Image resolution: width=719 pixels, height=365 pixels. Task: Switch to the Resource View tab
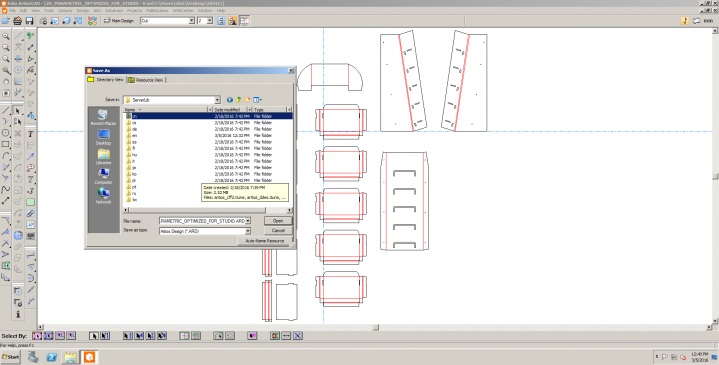point(146,80)
